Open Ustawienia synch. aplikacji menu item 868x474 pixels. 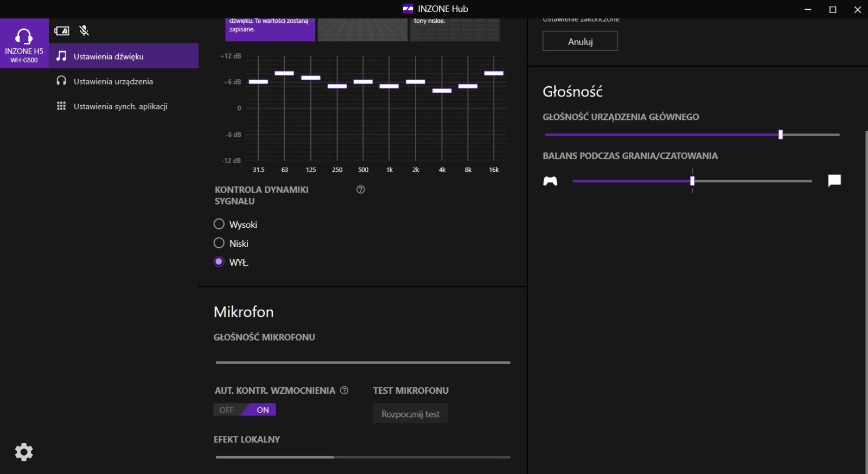click(x=120, y=106)
